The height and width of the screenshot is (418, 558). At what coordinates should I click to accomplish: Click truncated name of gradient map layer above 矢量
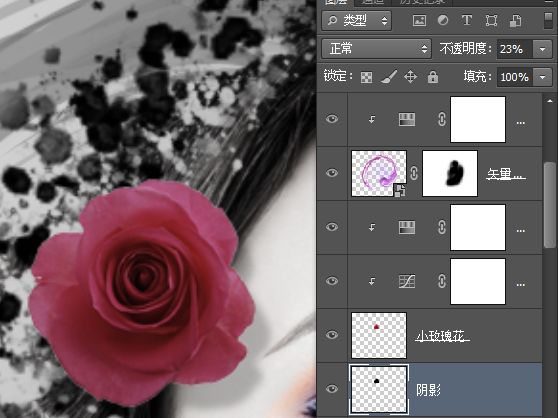click(521, 123)
